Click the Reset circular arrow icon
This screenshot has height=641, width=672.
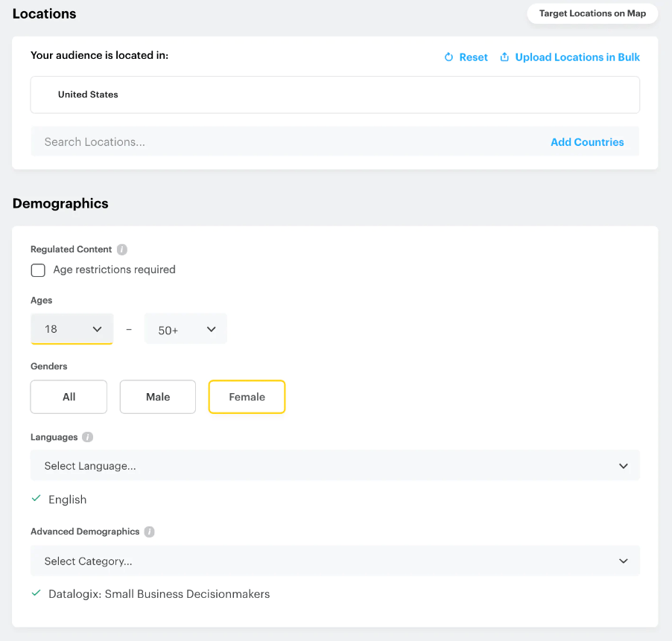coord(448,57)
